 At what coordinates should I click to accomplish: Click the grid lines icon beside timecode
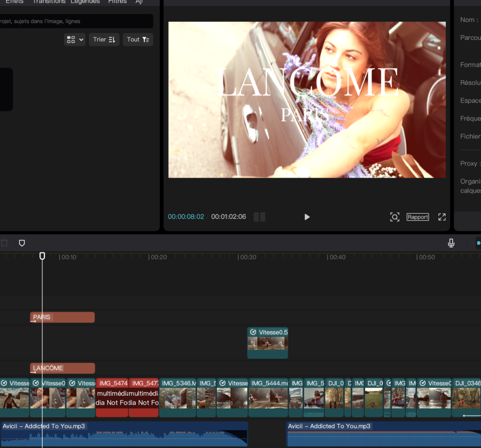tap(259, 217)
